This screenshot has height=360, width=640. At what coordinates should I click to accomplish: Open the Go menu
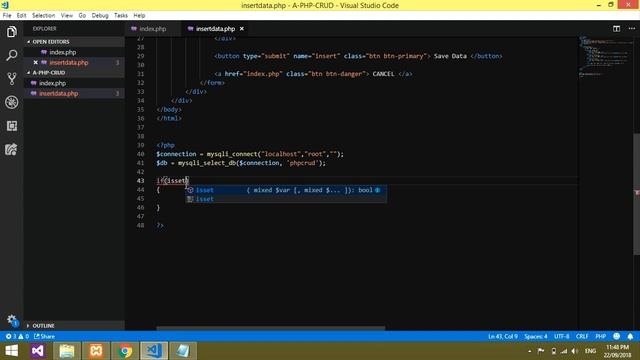82,16
